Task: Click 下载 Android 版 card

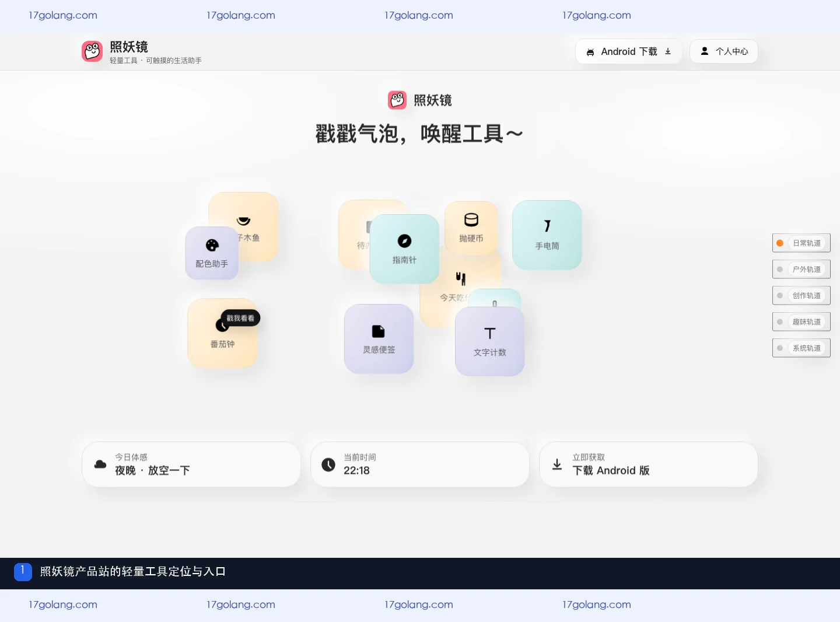Action: click(649, 464)
